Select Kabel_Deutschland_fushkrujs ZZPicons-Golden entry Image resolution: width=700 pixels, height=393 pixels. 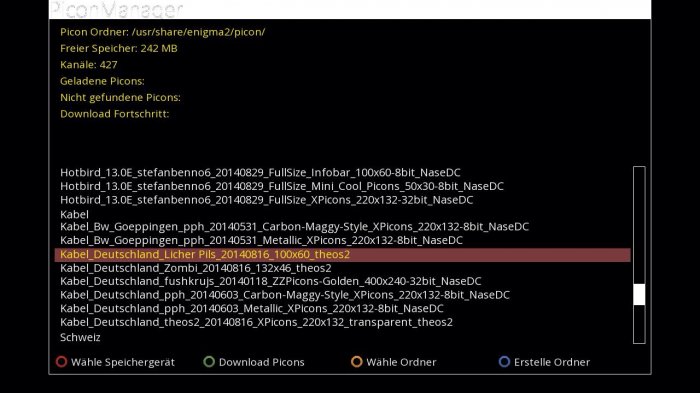(x=271, y=281)
